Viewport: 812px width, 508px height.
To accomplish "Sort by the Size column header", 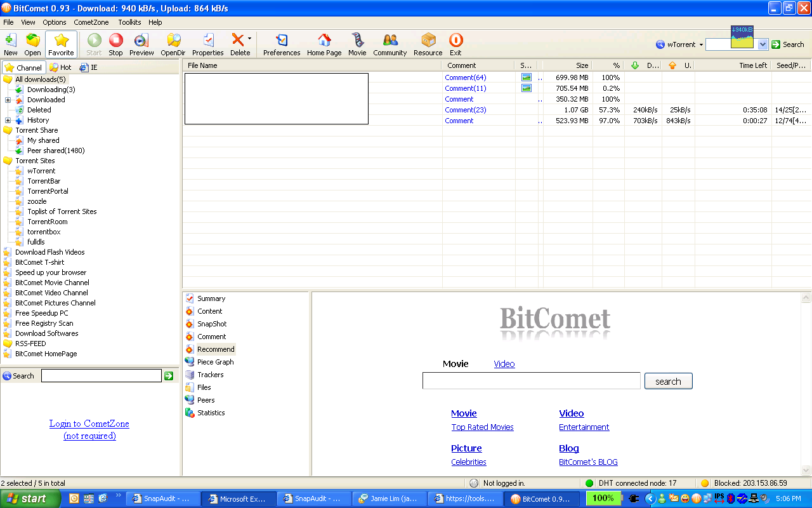I will coord(567,65).
